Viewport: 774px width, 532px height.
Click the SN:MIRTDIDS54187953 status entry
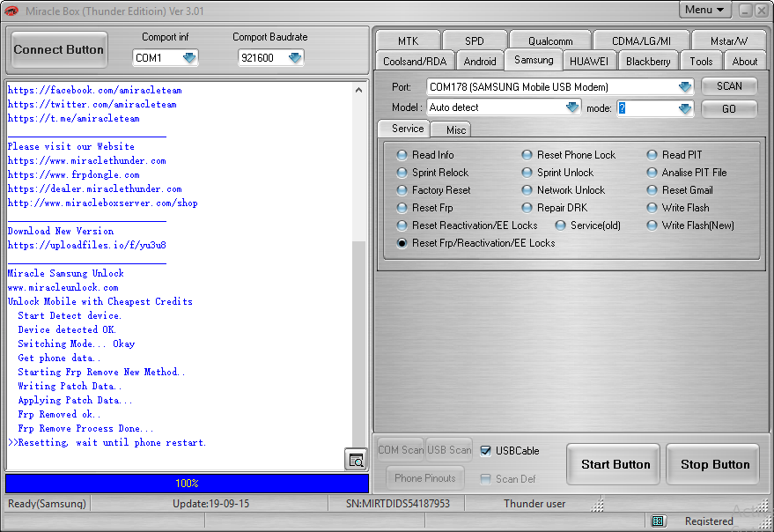coord(398,503)
